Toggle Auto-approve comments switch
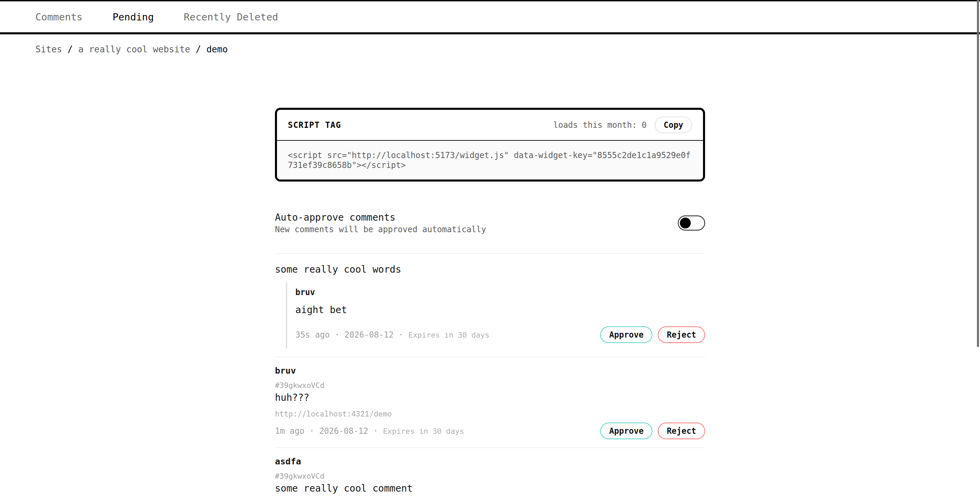Image resolution: width=980 pixels, height=496 pixels. tap(691, 223)
